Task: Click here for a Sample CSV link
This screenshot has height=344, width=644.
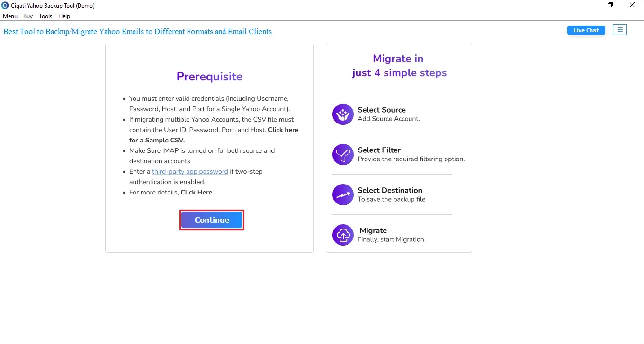Action: click(x=214, y=135)
